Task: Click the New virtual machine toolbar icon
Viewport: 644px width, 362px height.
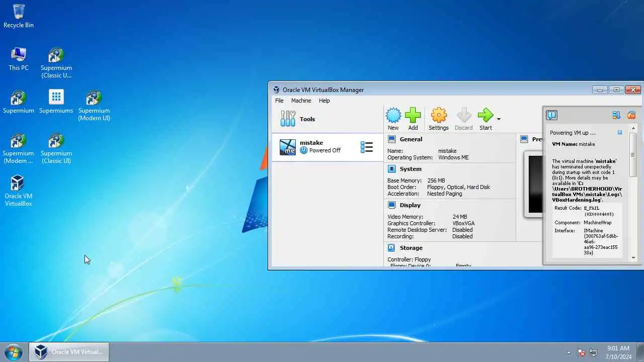Action: point(393,119)
